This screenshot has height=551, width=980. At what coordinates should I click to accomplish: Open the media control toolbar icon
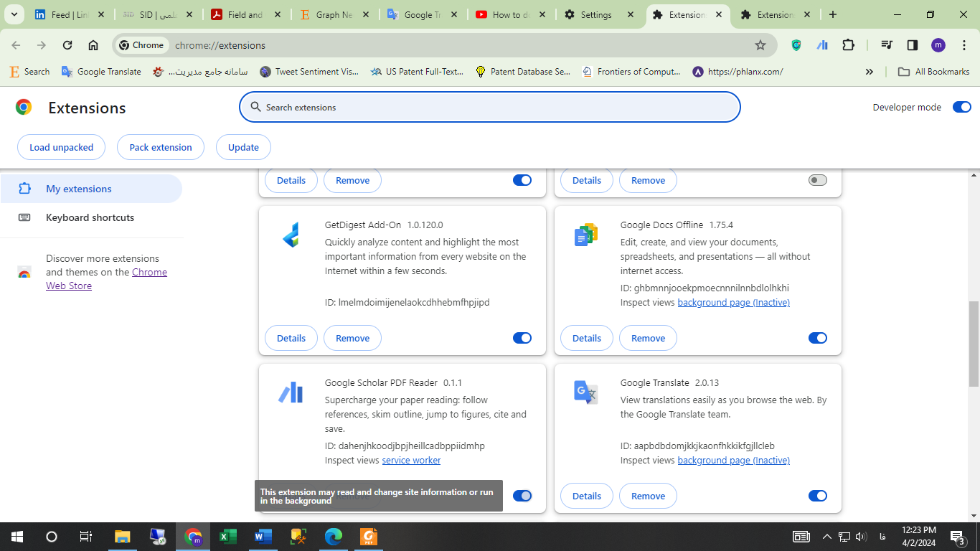(887, 45)
